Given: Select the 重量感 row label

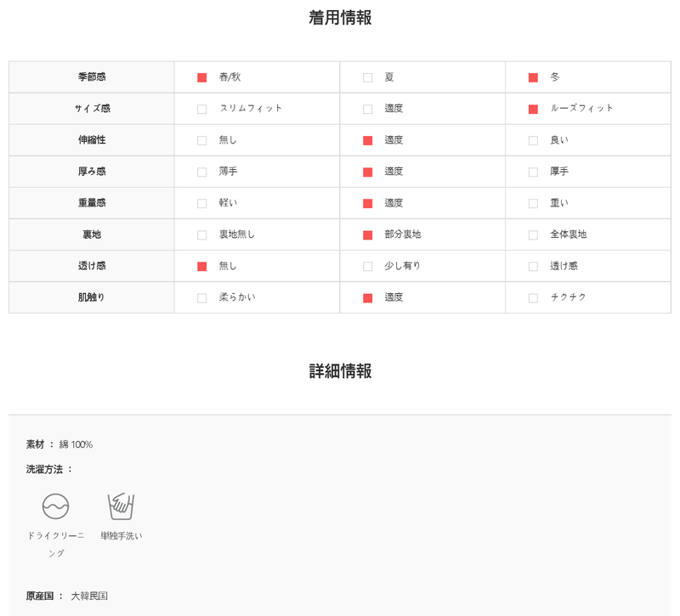Looking at the screenshot, I should point(92,202).
